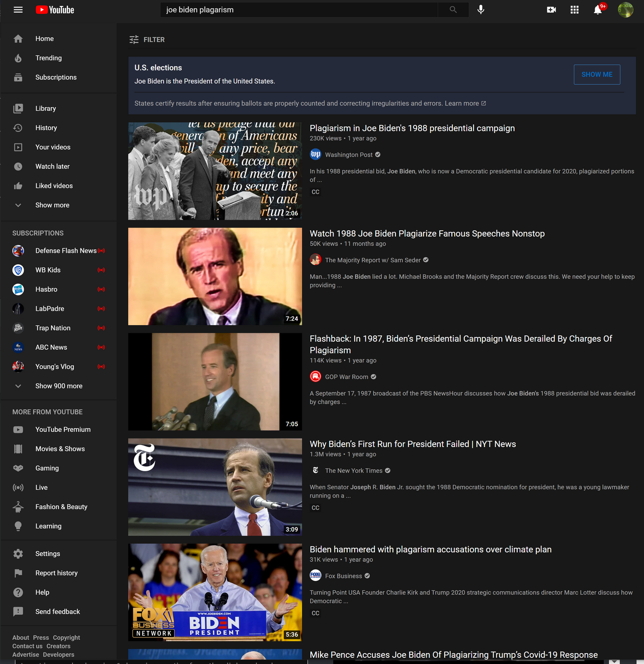Click the SHOW ME button
644x664 pixels.
click(x=597, y=75)
